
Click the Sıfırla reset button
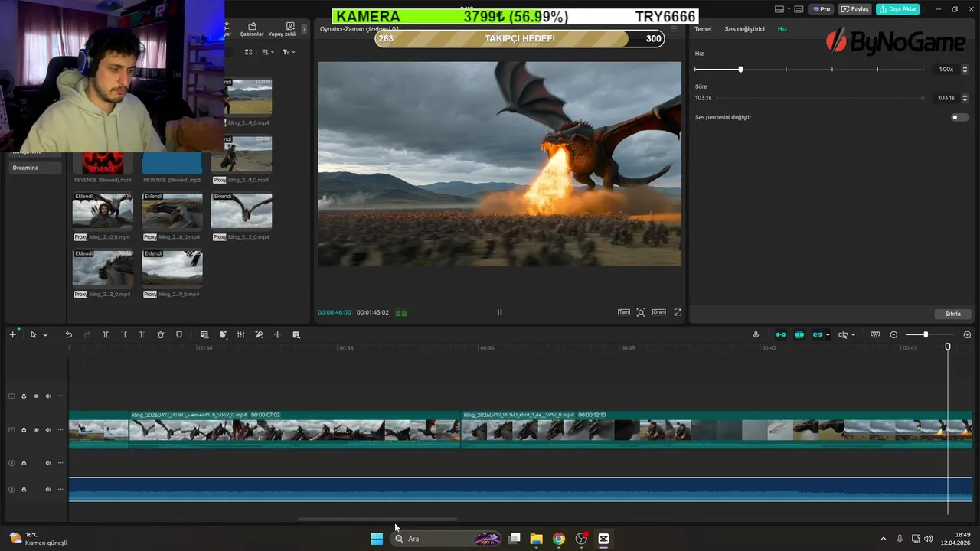(x=952, y=314)
